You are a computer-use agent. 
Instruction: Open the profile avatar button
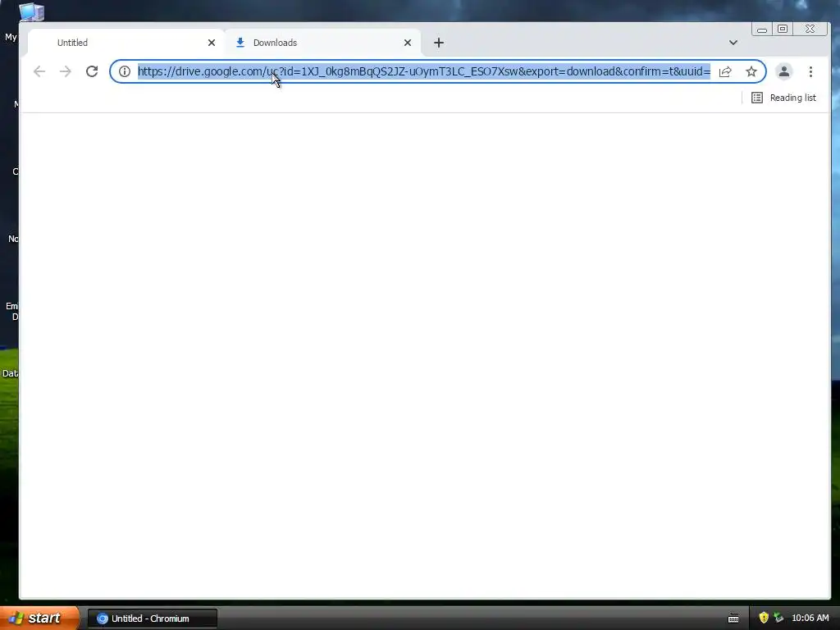783,71
